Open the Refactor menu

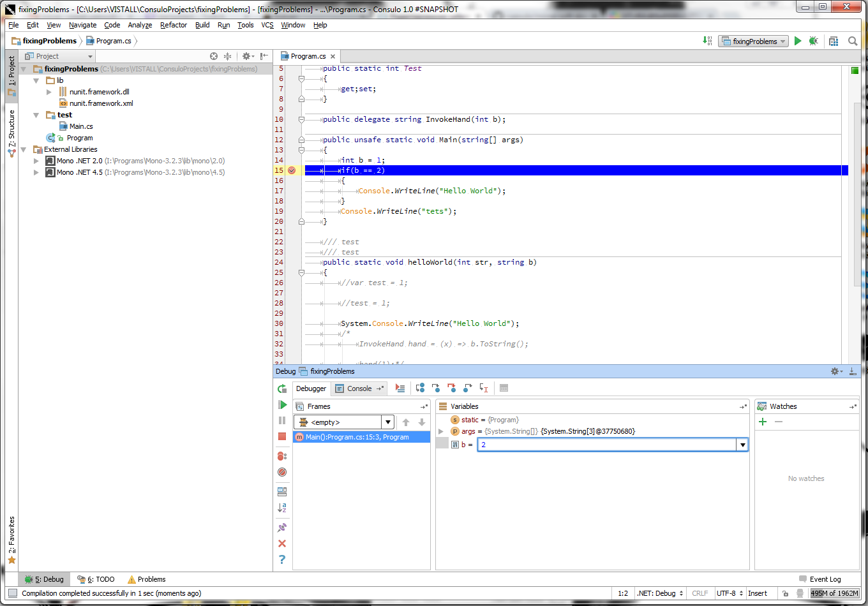(174, 25)
